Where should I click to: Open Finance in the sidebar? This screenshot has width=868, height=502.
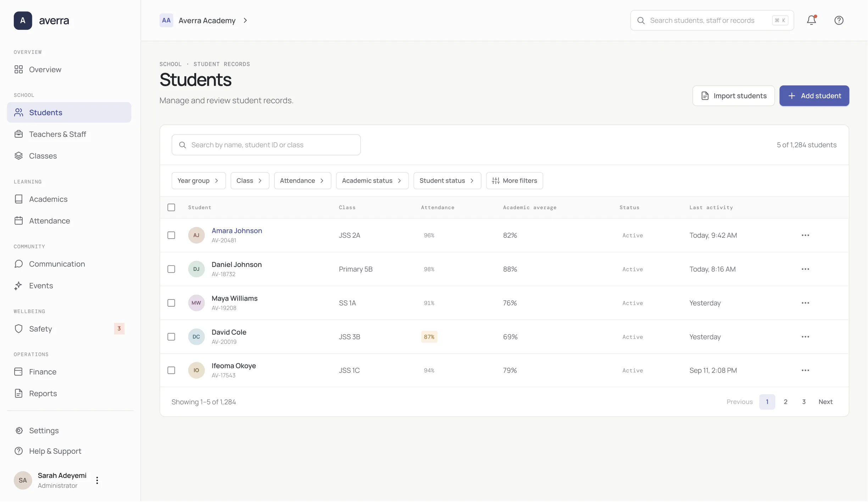coord(69,372)
